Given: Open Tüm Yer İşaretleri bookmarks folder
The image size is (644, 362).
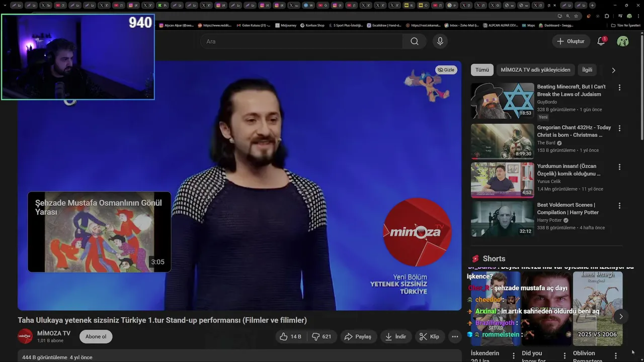Looking at the screenshot, I should [626, 25].
